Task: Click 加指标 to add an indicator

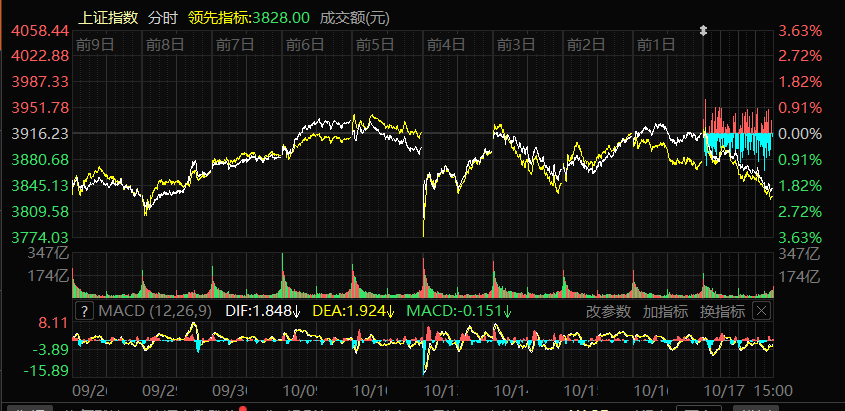Action: tap(665, 311)
